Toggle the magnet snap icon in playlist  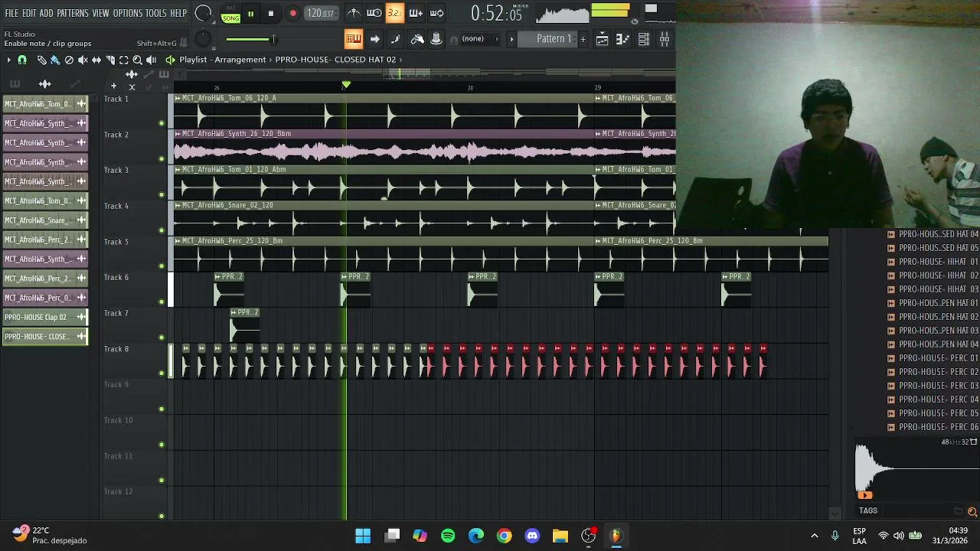coord(22,60)
